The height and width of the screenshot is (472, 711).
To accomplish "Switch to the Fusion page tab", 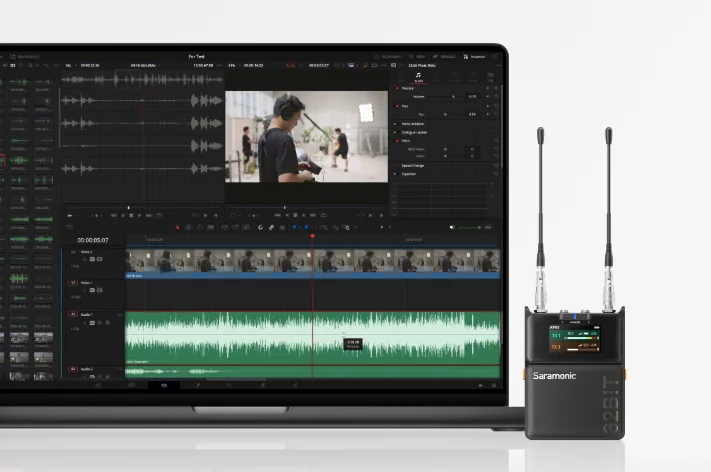I will [197, 385].
